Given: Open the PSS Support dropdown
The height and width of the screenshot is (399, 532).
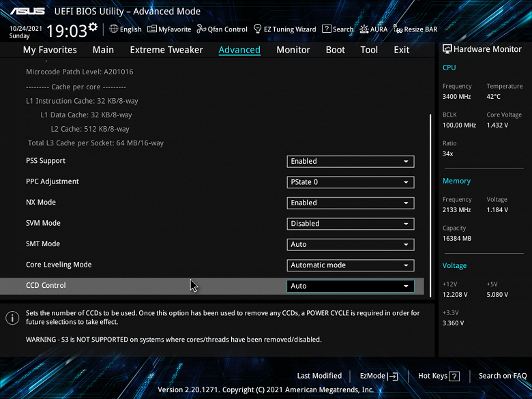Looking at the screenshot, I should point(351,162).
